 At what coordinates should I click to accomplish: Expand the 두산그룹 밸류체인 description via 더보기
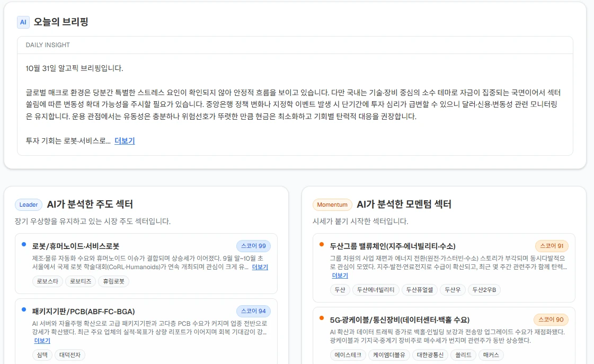coord(340,276)
